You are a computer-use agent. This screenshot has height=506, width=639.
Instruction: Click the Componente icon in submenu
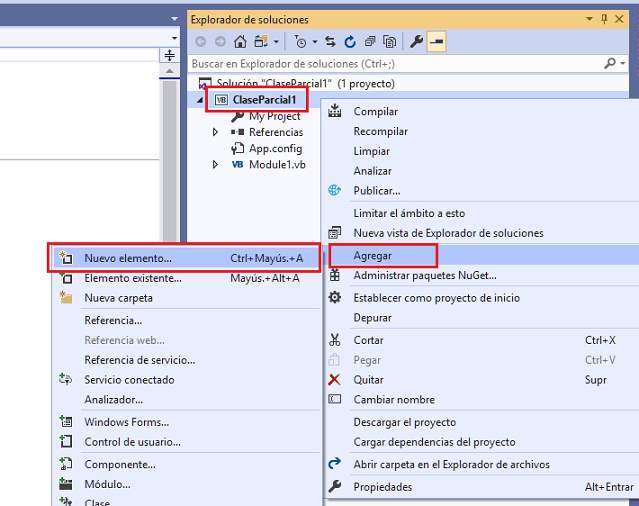pyautogui.click(x=66, y=464)
